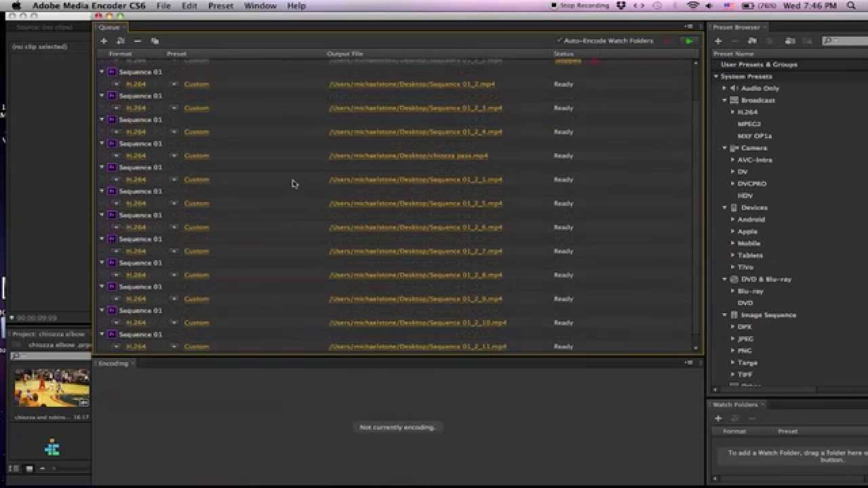Toggle Auto-Encode Watch Folders checkbox
This screenshot has height=488, width=868.
coord(559,41)
